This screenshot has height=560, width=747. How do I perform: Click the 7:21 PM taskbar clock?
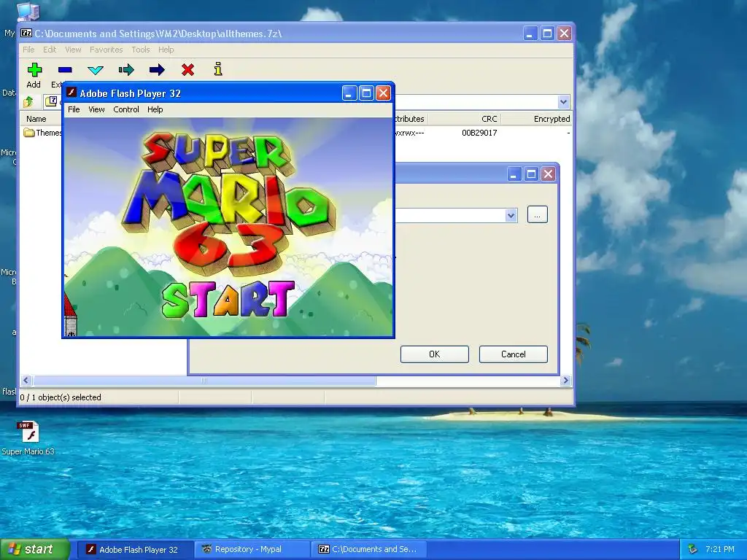720,550
